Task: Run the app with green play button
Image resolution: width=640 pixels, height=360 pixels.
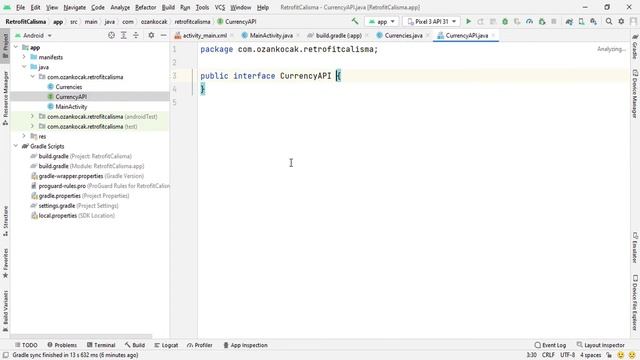Action: (469, 21)
